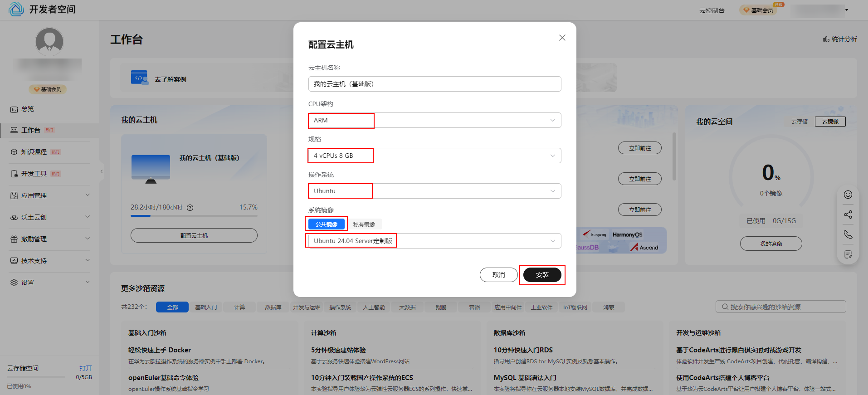Click the 沃土云创 cloud icon
868x395 pixels.
[14, 217]
